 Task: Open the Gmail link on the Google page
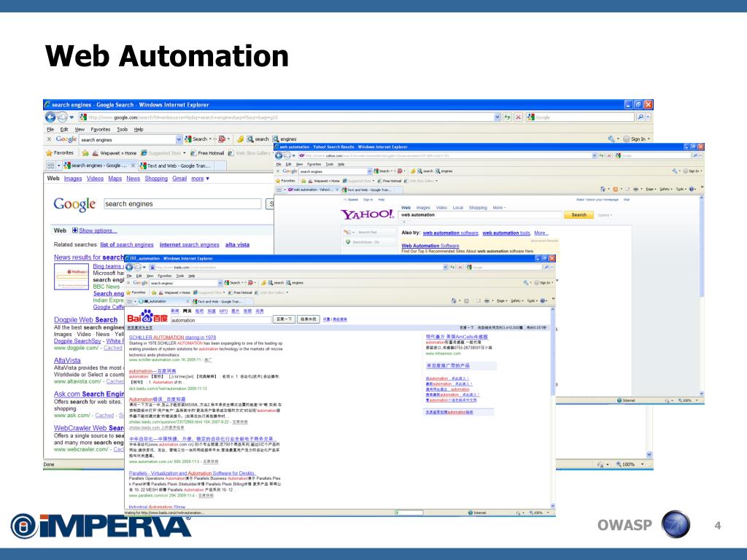(179, 179)
